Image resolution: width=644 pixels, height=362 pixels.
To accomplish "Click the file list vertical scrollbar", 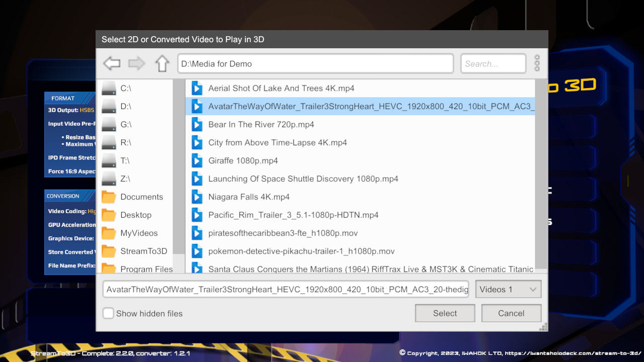I will [541, 173].
